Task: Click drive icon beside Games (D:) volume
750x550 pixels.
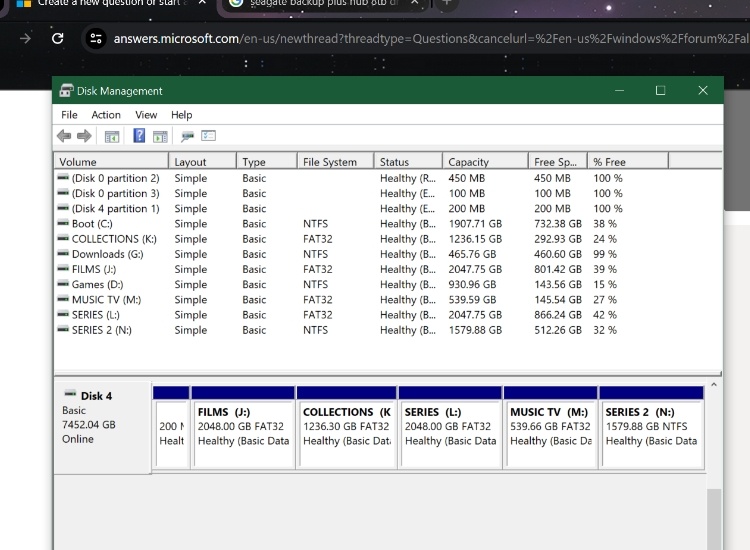Action: click(x=63, y=284)
